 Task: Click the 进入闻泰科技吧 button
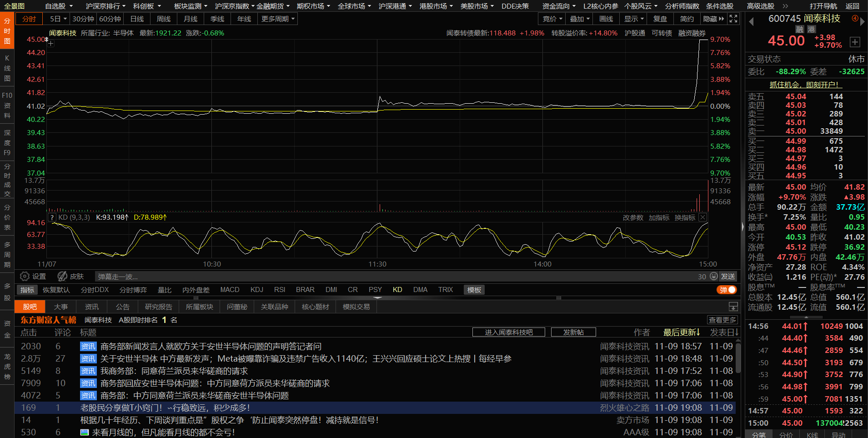508,332
